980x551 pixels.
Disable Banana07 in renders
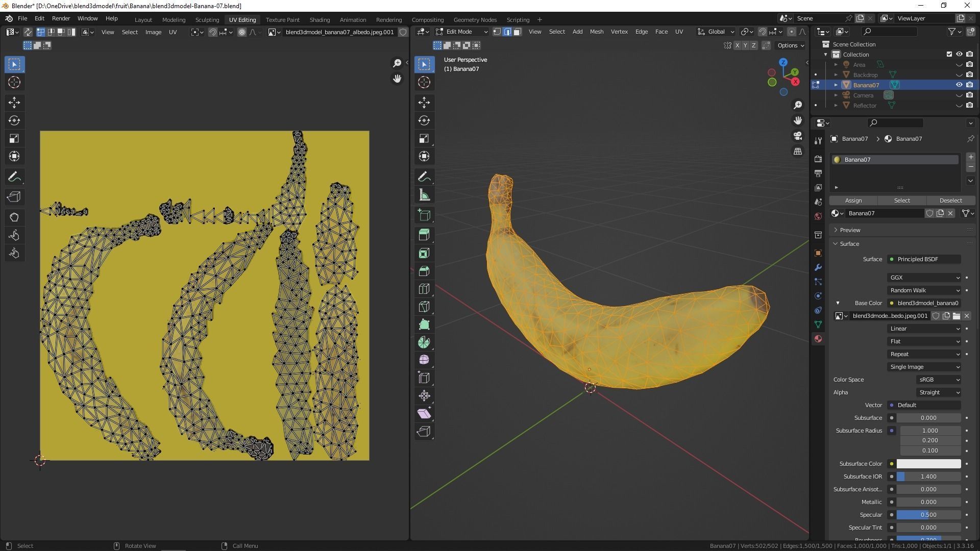point(969,85)
